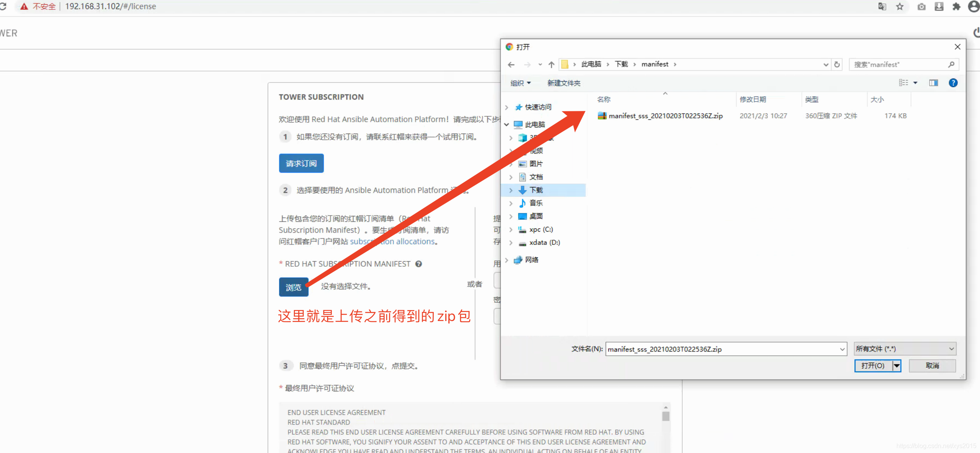Expand the file name combo box
980x453 pixels.
pyautogui.click(x=842, y=349)
